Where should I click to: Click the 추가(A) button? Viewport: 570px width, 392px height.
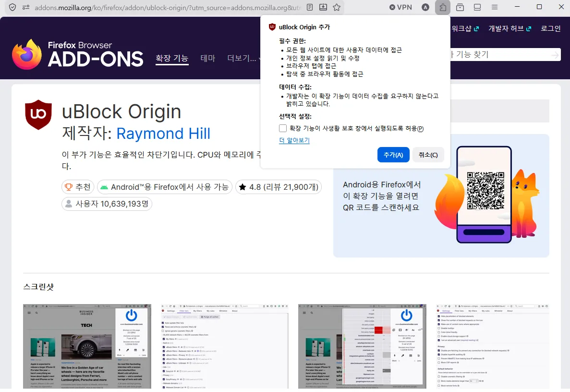pos(393,155)
